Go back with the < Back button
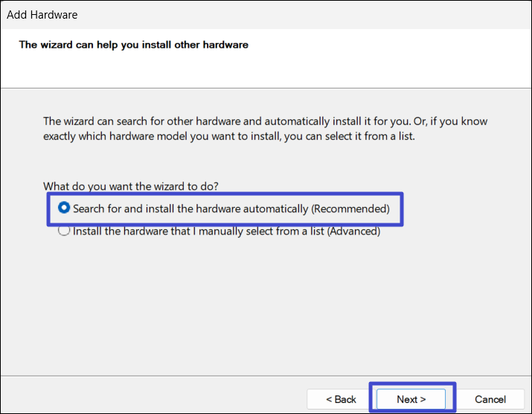532x414 pixels. [x=341, y=399]
